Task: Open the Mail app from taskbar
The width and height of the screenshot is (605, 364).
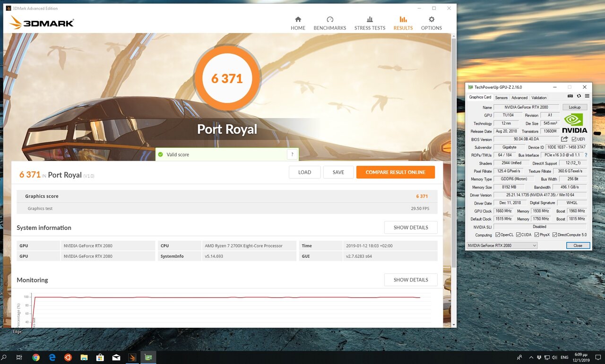Action: 116,357
